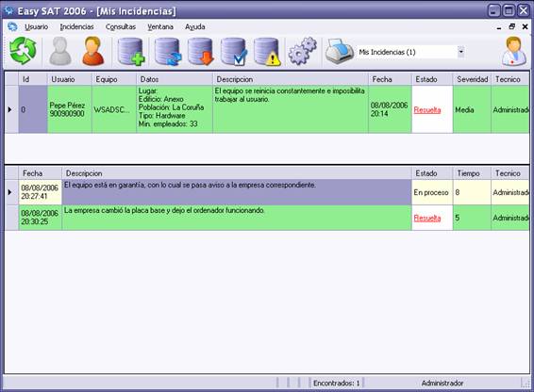
Task: Click Encontrados: 1 in status bar
Action: coord(337,384)
